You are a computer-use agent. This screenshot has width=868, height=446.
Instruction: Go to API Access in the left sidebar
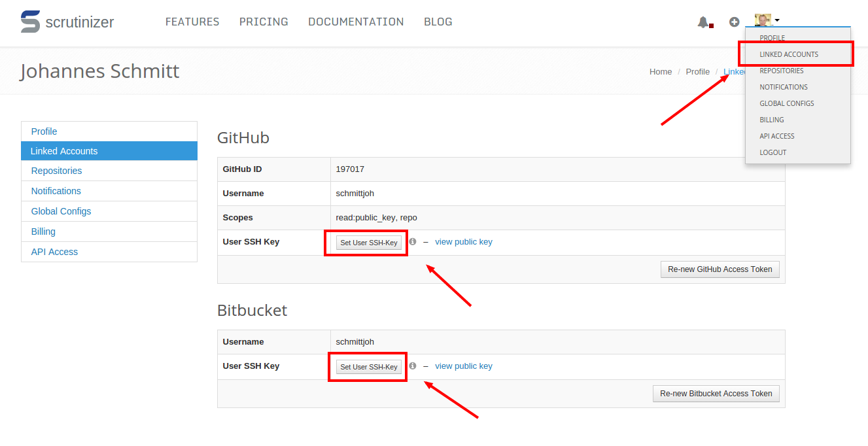tap(109, 252)
